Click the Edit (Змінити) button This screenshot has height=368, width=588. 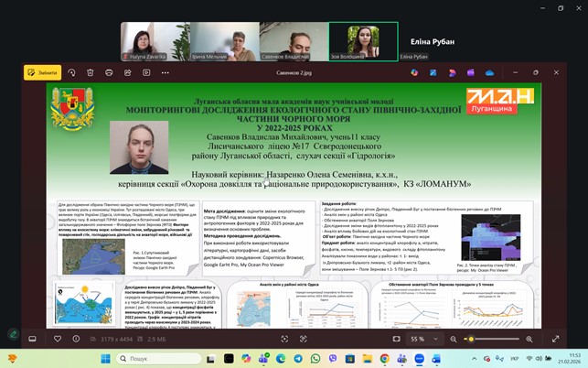[43, 72]
